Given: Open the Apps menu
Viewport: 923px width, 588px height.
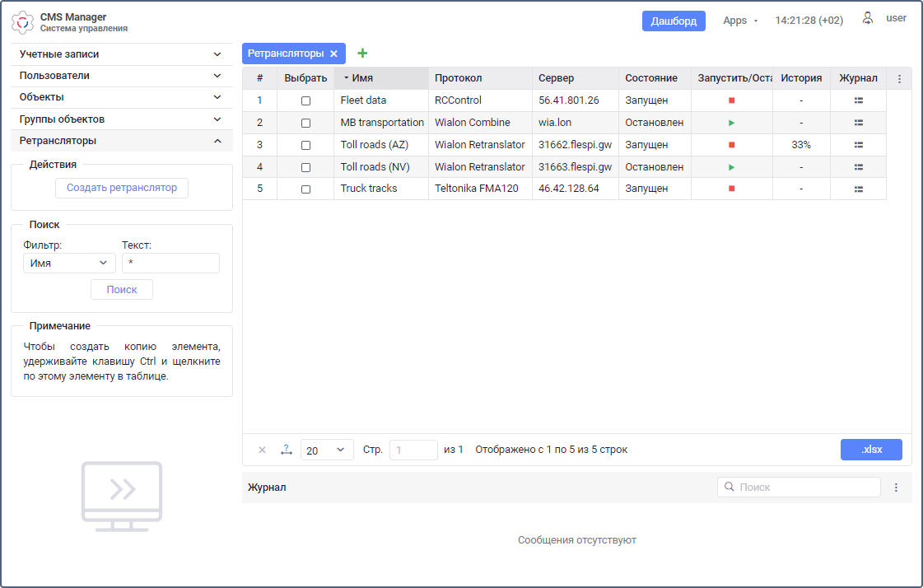Looking at the screenshot, I should click(739, 21).
